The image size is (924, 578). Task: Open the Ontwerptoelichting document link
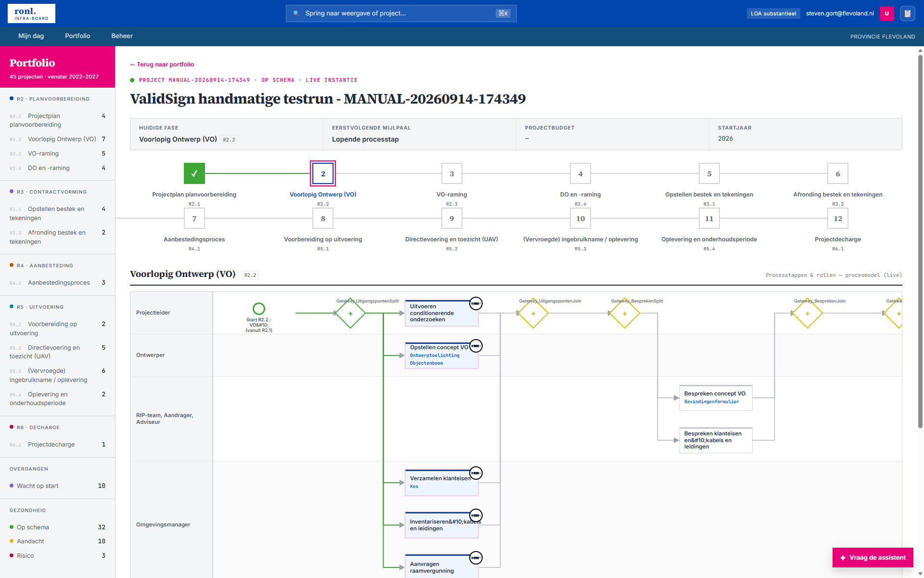click(x=435, y=355)
